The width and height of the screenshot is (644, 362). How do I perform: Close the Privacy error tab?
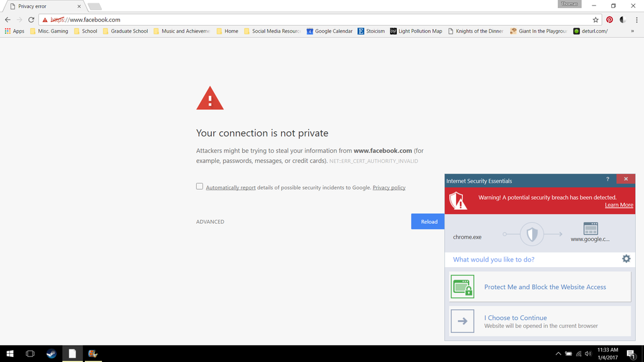coord(79,6)
